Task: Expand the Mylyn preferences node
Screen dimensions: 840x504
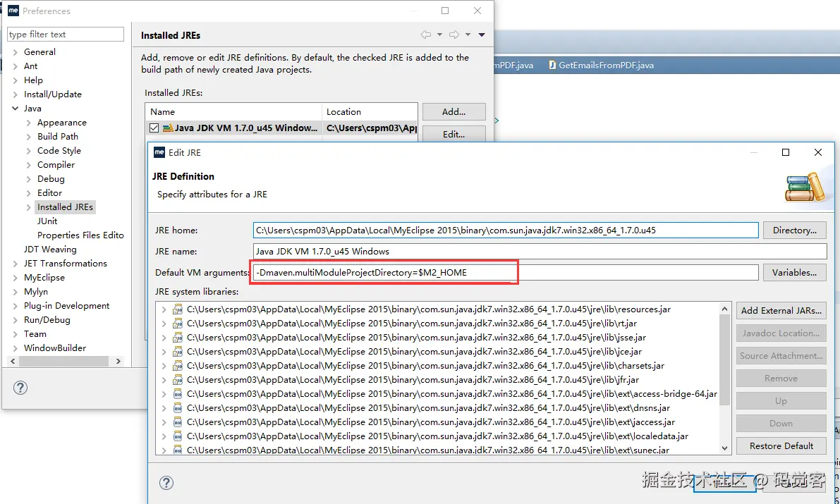Action: (x=15, y=291)
